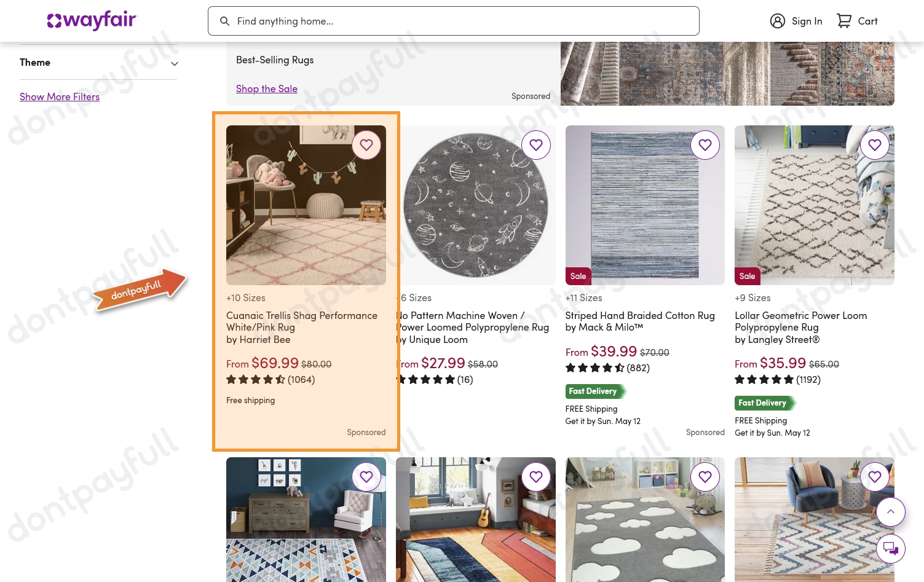The image size is (924, 582).
Task: Click the heart on the triangle-pattern kids rug
Action: (366, 477)
